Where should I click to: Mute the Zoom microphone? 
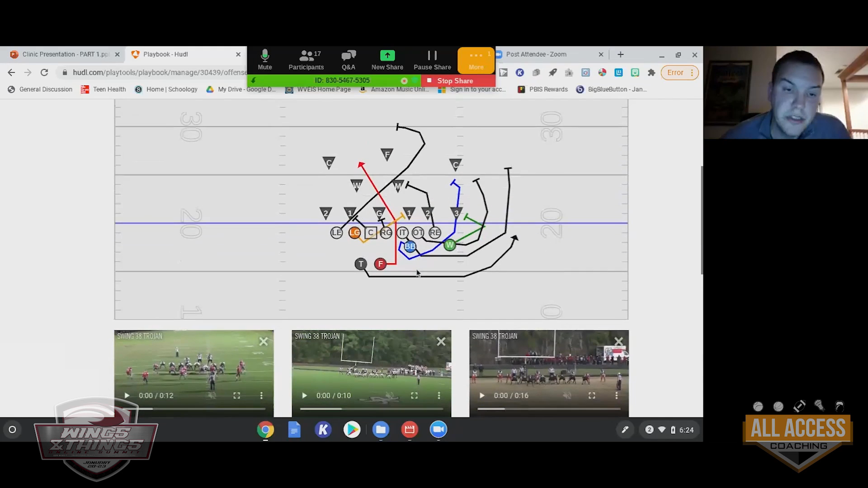pyautogui.click(x=264, y=60)
